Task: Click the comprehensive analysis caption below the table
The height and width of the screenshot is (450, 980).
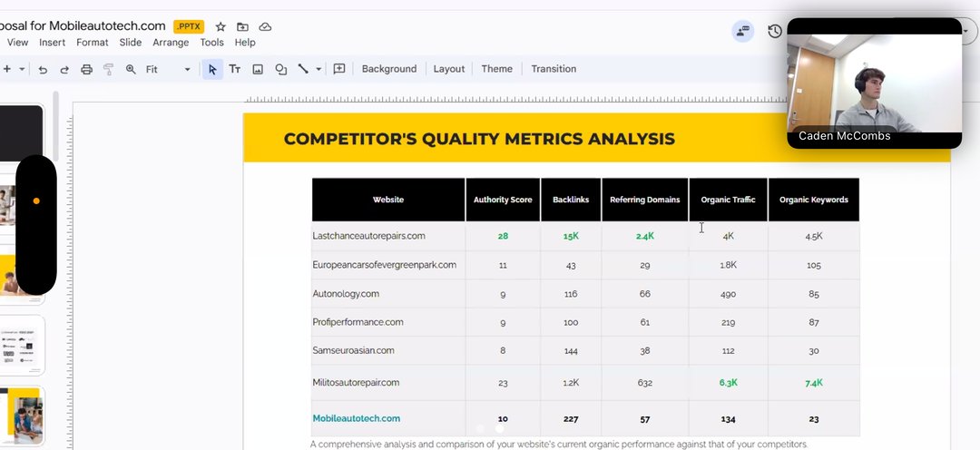Action: point(559,445)
